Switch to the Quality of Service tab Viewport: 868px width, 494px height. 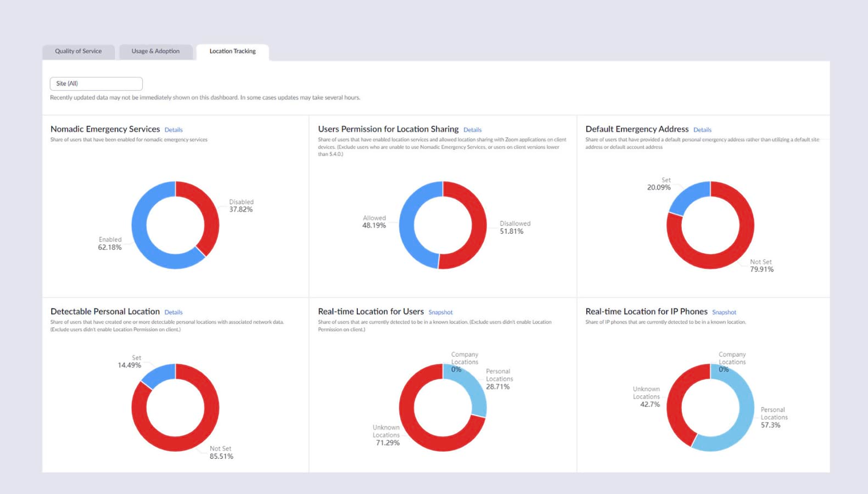tap(78, 51)
